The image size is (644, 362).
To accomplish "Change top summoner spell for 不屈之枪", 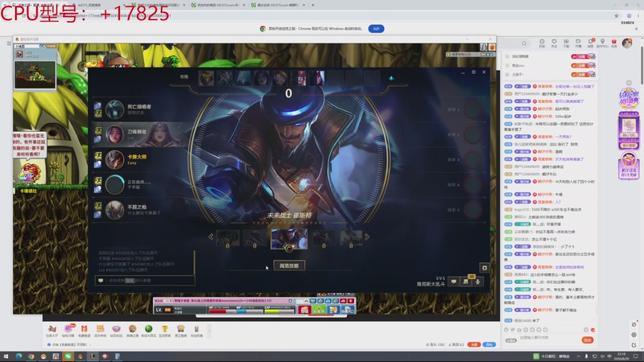I will (98, 206).
